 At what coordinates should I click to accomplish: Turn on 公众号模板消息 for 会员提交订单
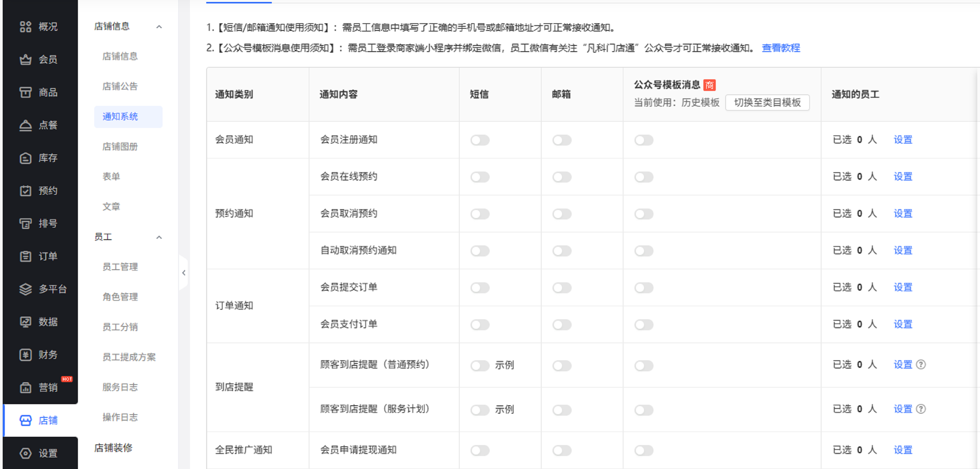(644, 288)
